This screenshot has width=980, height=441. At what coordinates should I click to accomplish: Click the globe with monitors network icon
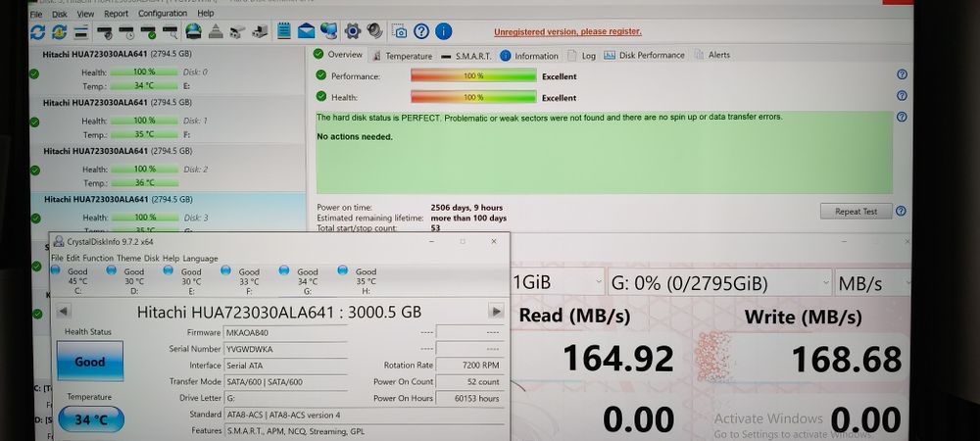[x=328, y=30]
